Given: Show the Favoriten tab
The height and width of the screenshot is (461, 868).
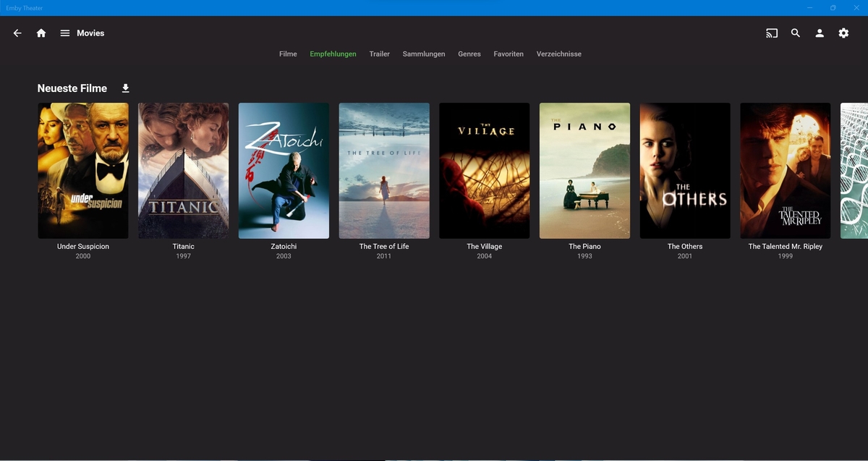Looking at the screenshot, I should [509, 54].
